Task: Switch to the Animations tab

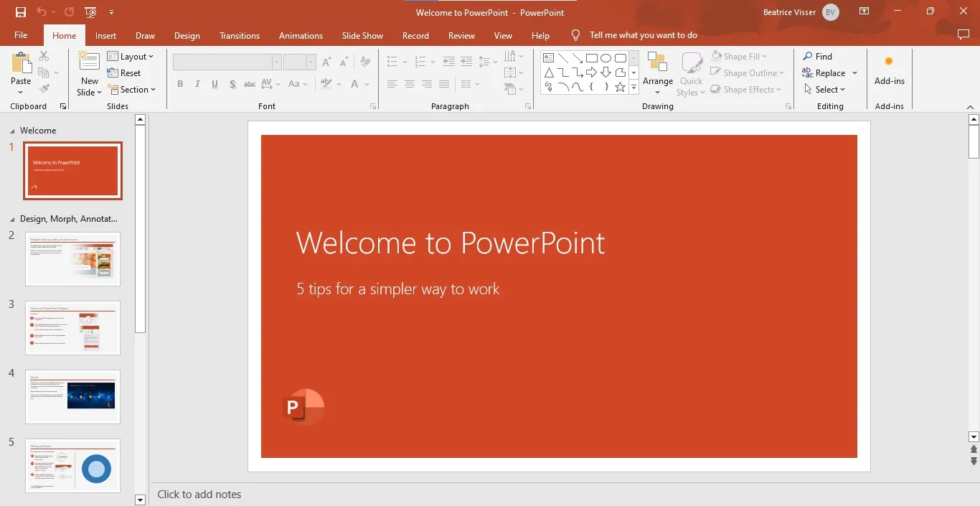Action: [301, 35]
